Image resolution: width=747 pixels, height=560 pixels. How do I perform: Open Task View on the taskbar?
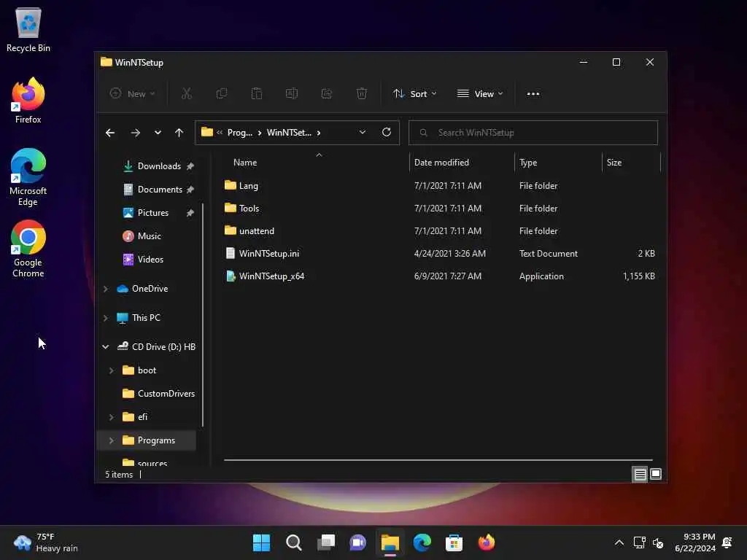pyautogui.click(x=326, y=542)
